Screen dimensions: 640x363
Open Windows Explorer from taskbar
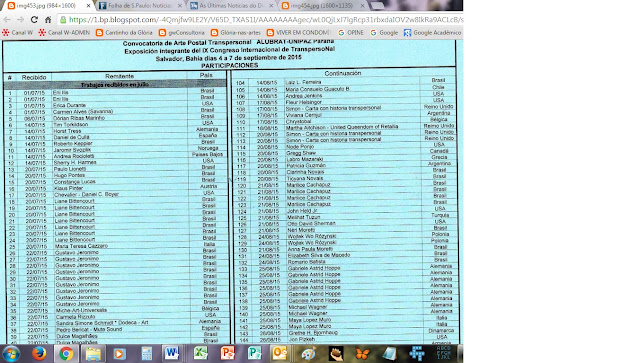[x=93, y=354]
